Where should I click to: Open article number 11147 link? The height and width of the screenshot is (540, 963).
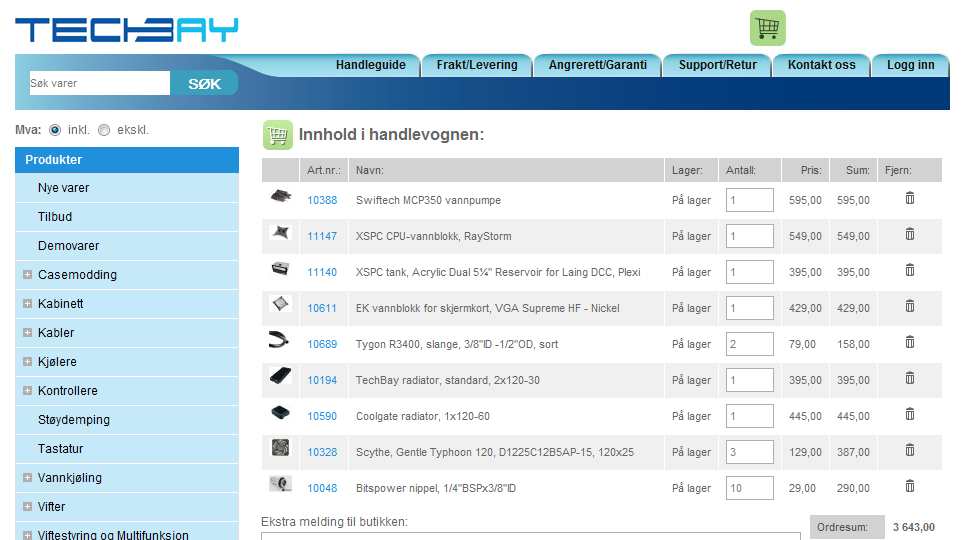coord(322,237)
